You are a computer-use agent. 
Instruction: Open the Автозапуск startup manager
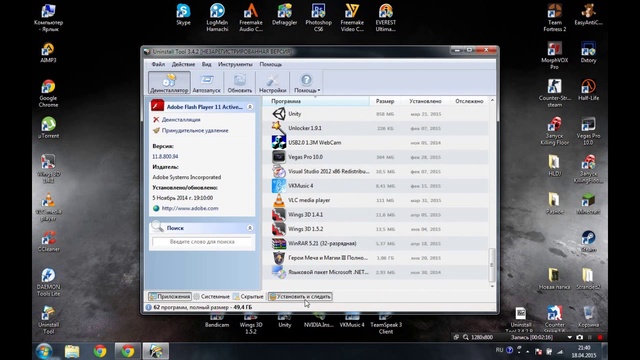(207, 82)
